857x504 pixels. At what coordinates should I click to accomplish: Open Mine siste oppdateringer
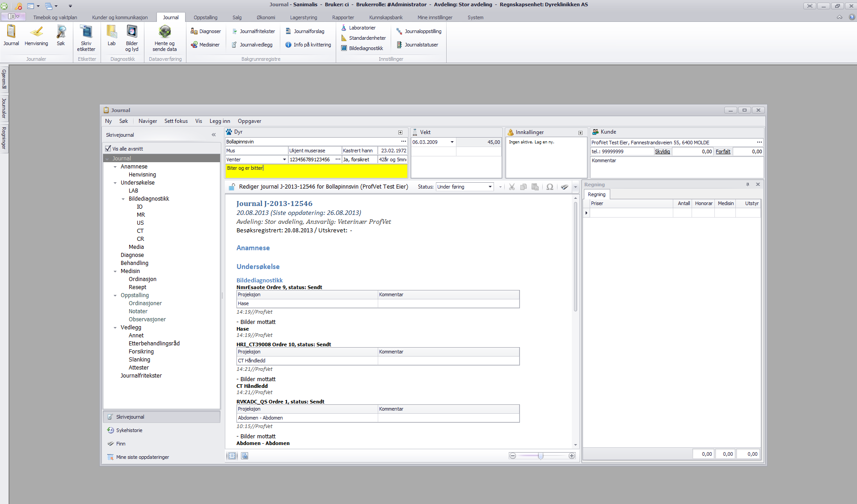pyautogui.click(x=161, y=457)
